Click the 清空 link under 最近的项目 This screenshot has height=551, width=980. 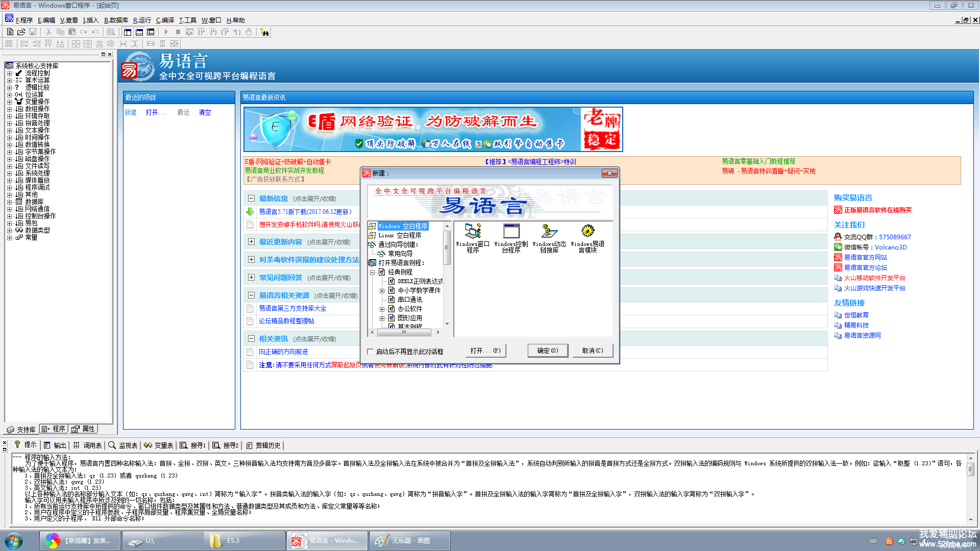pos(205,112)
